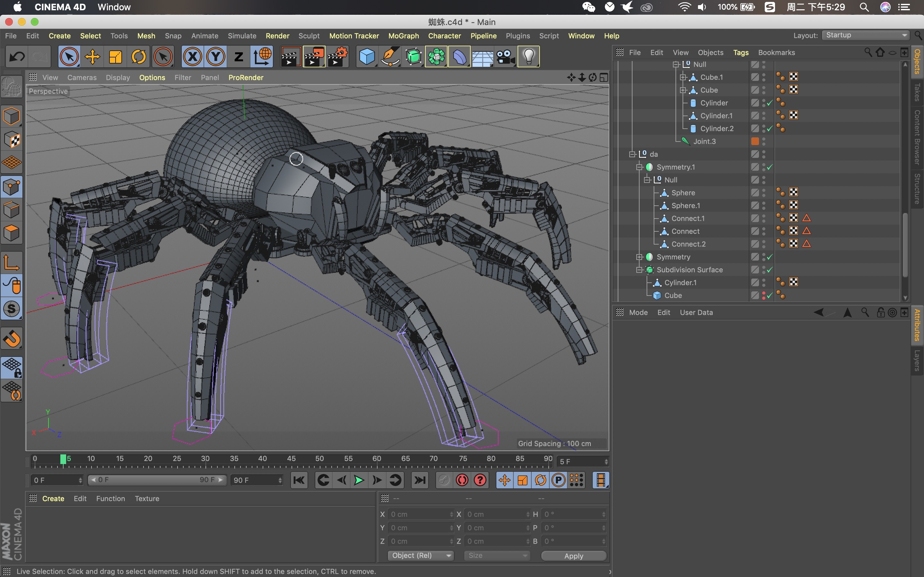This screenshot has height=577, width=924.
Task: Toggle Subdivision Surface enable checkmark
Action: click(x=770, y=270)
